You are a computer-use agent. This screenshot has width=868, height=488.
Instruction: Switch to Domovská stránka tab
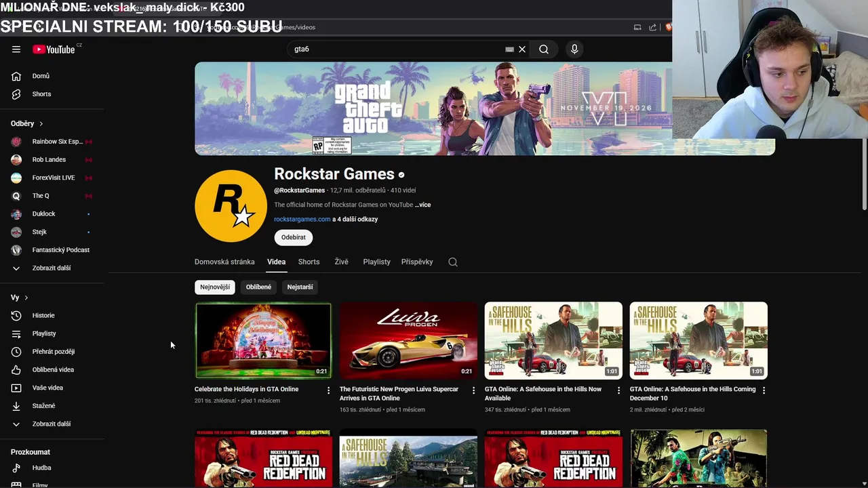coord(224,262)
